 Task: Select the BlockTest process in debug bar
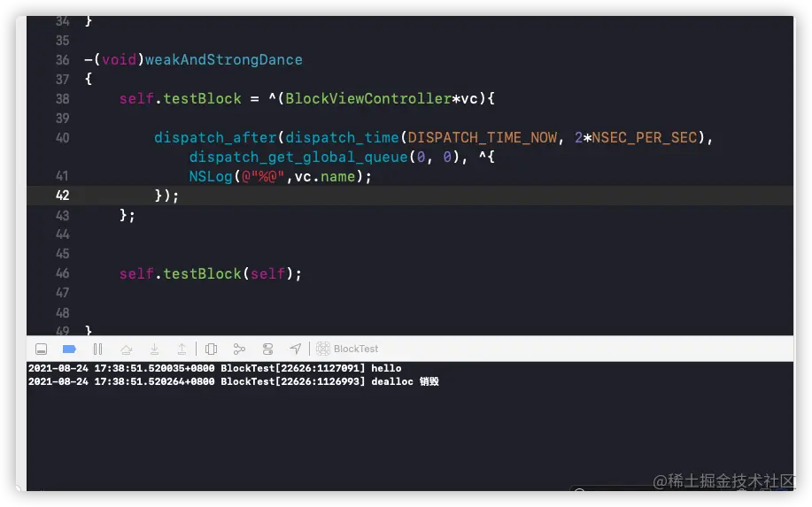[347, 349]
